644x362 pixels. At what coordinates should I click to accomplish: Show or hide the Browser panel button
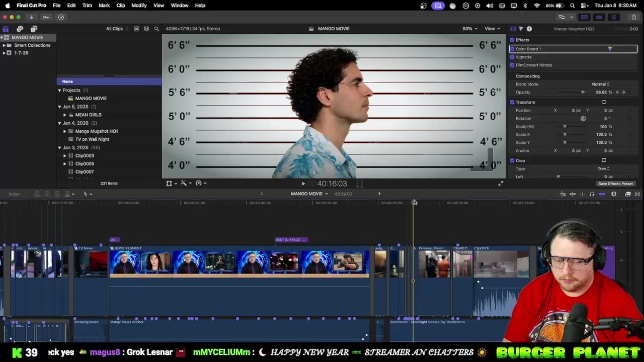click(584, 17)
